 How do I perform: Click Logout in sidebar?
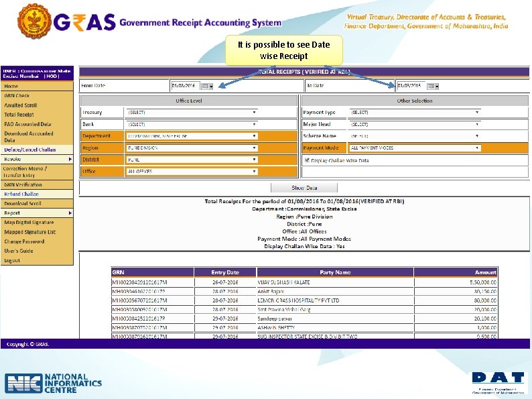click(37, 260)
